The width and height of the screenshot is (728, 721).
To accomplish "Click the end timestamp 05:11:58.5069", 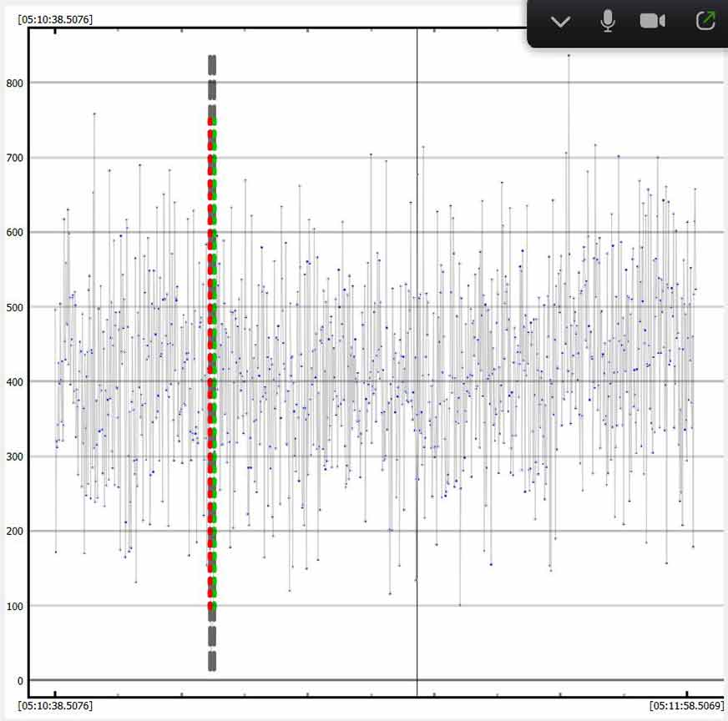I will pos(687,706).
